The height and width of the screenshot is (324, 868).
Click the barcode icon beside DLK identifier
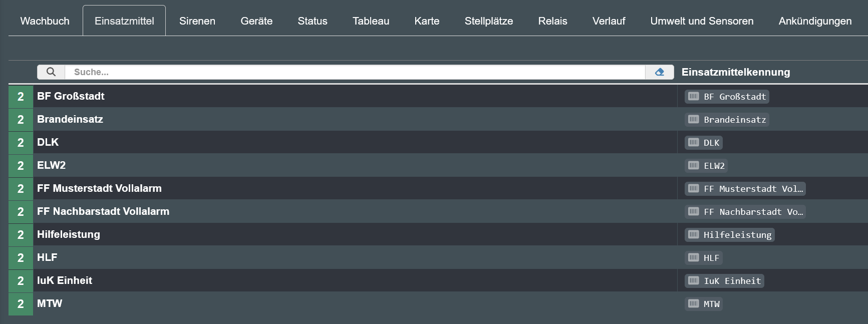coord(694,142)
